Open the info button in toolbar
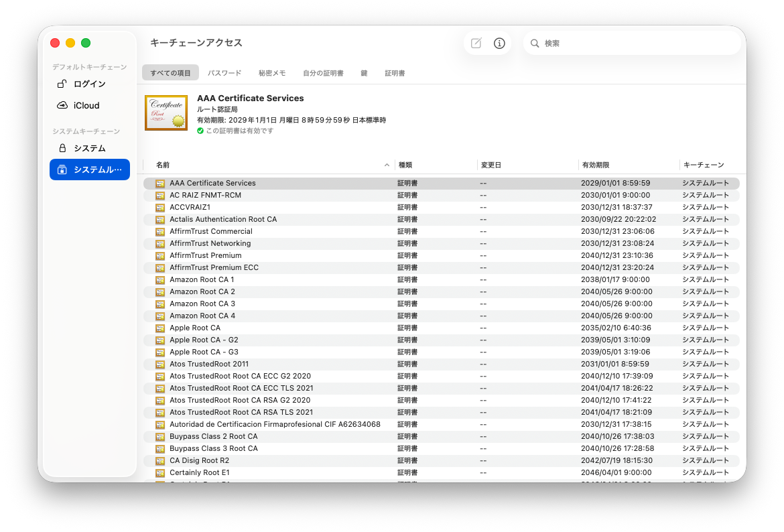 point(499,43)
